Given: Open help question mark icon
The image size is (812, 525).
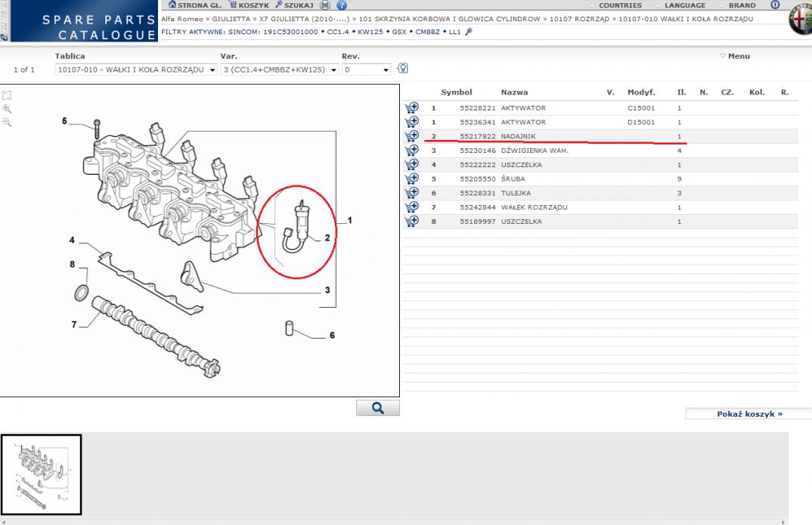Looking at the screenshot, I should [x=342, y=5].
